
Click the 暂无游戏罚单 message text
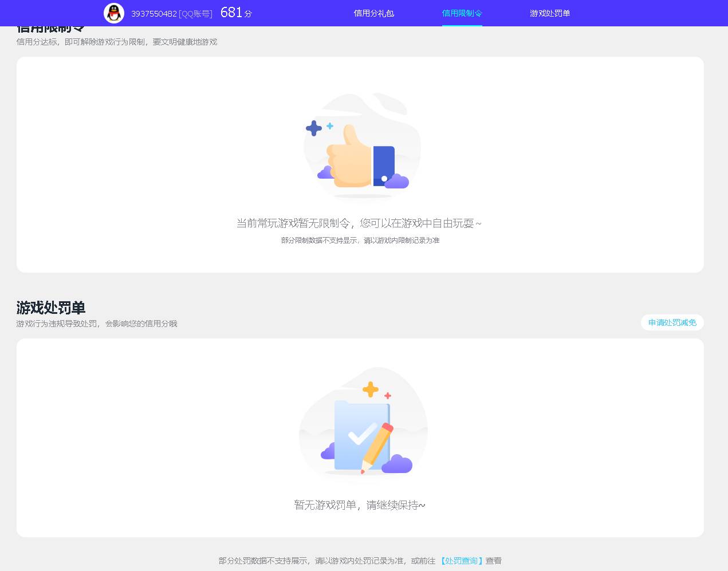point(360,505)
